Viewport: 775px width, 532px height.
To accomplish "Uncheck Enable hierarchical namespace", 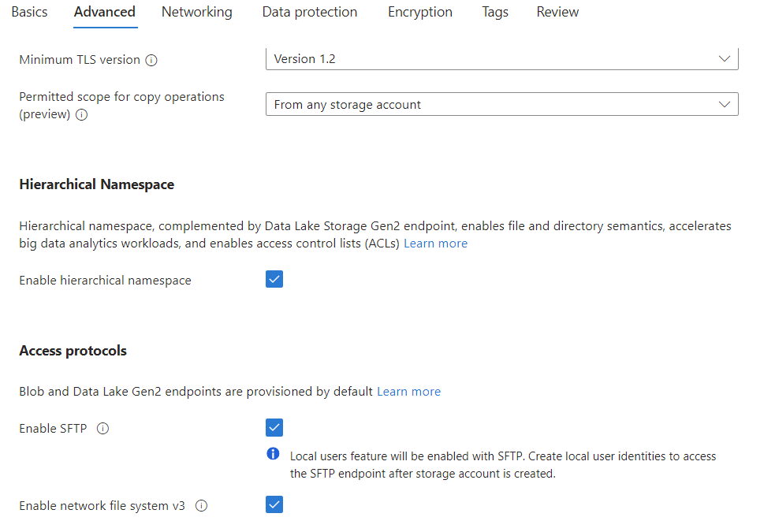I will coord(274,279).
